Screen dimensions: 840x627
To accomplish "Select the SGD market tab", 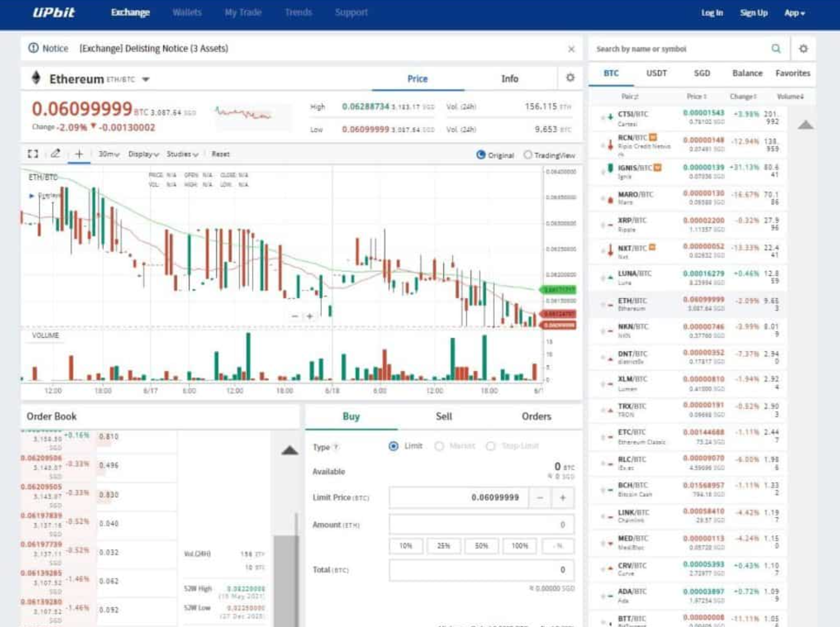I will click(702, 73).
